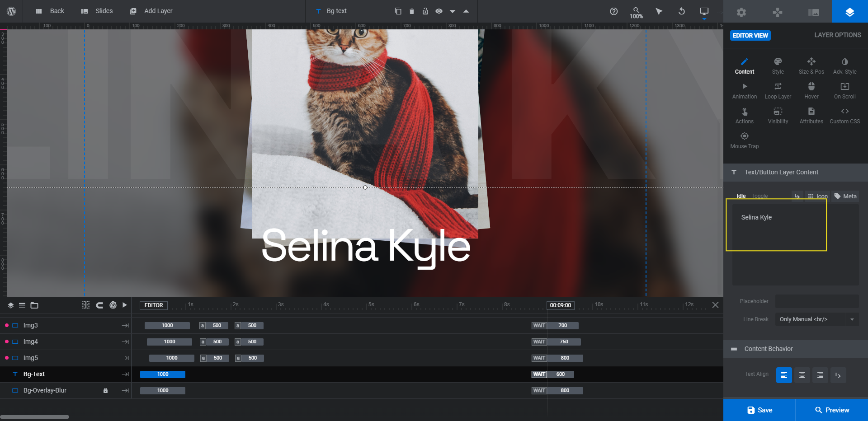
Task: Open the module general settings gear tab
Action: point(741,12)
